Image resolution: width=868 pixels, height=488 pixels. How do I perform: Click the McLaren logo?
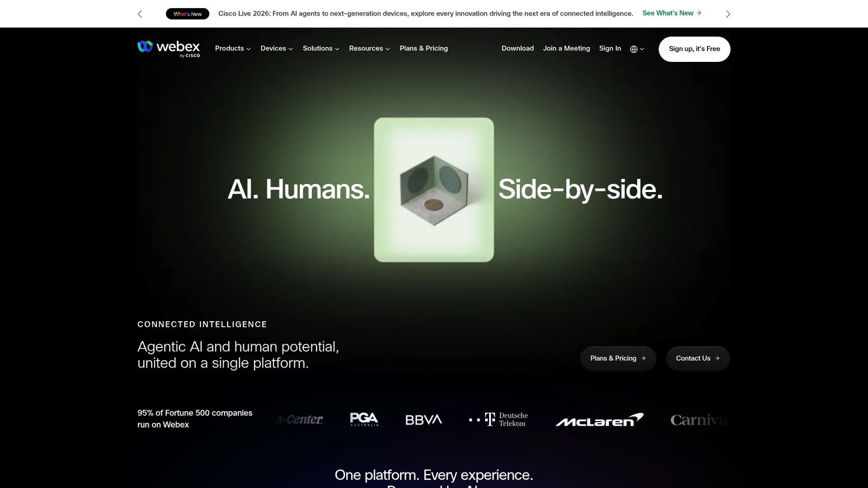600,420
